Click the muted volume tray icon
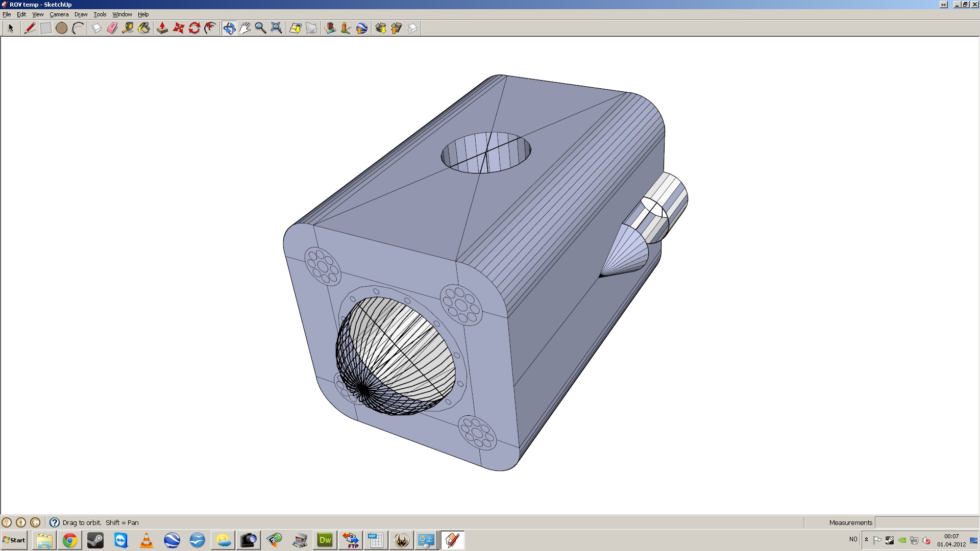The height and width of the screenshot is (551, 980). (926, 540)
